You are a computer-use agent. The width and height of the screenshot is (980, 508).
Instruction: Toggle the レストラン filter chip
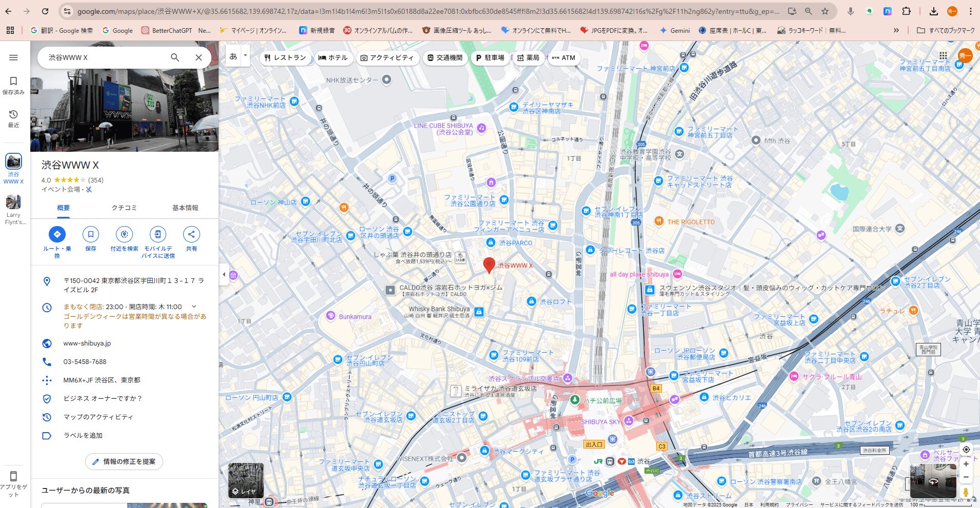pos(285,58)
